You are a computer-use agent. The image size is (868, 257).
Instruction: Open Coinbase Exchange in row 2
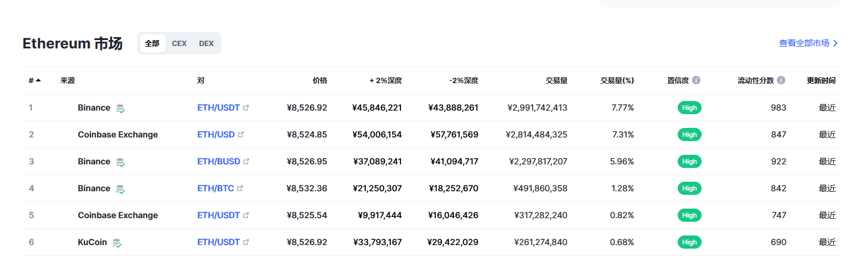[x=118, y=134]
